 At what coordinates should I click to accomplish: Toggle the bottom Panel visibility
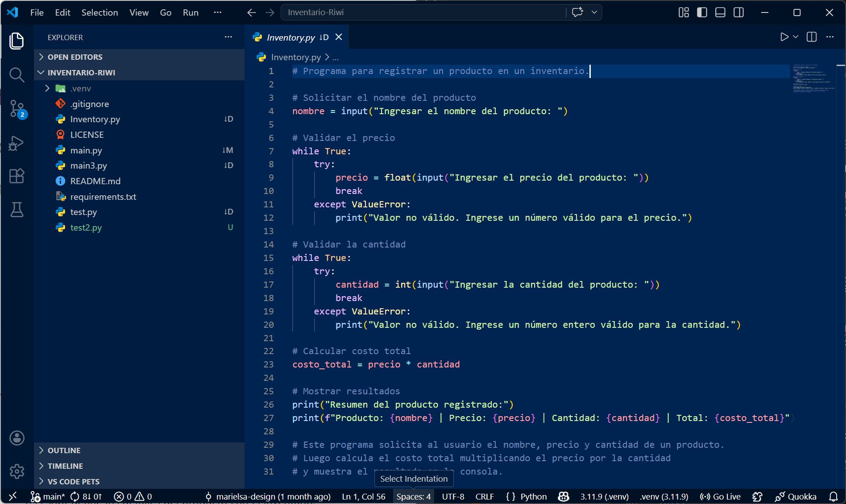click(720, 12)
